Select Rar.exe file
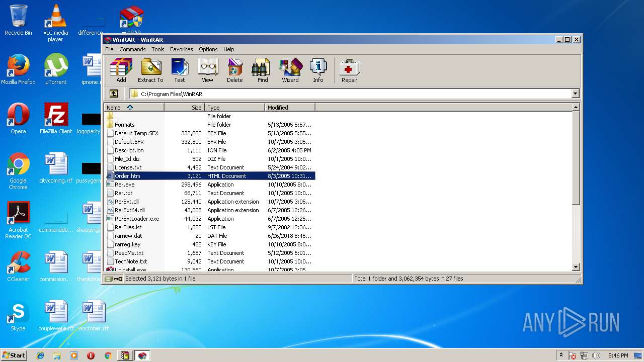 click(x=210, y=185)
